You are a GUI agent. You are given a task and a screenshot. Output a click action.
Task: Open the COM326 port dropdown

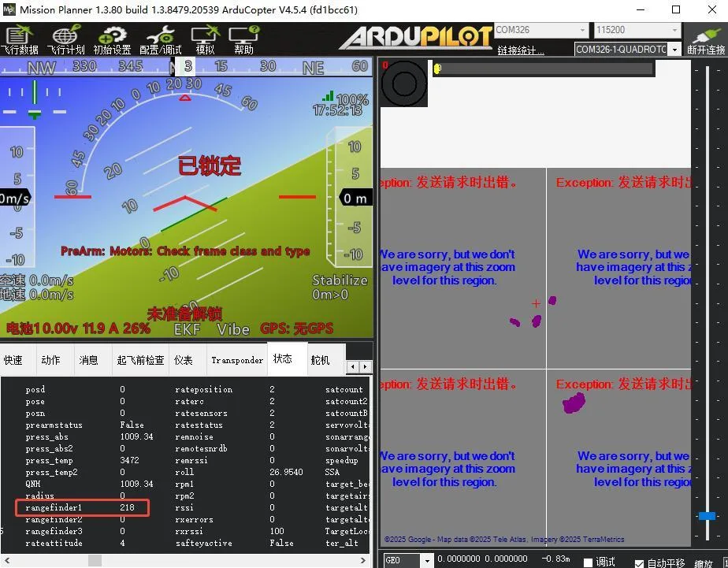pos(582,30)
